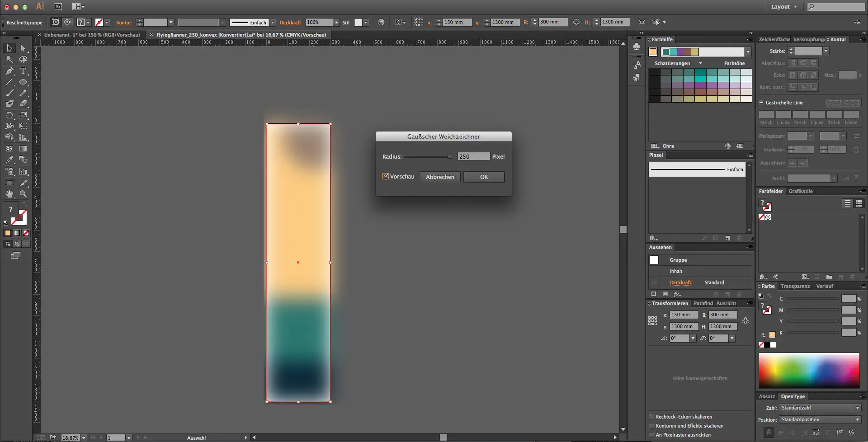Select the Ellipse shape tool
This screenshot has width=868, height=442.
23,82
